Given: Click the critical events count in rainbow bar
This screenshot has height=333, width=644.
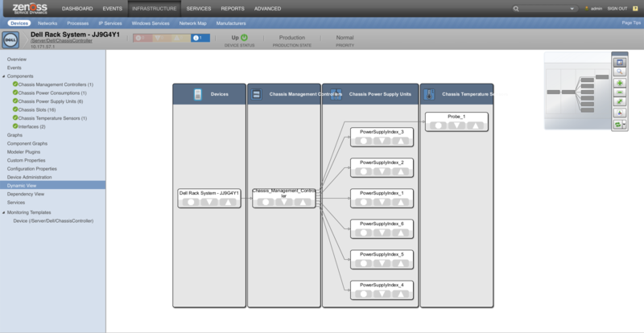Looking at the screenshot, I should (141, 38).
